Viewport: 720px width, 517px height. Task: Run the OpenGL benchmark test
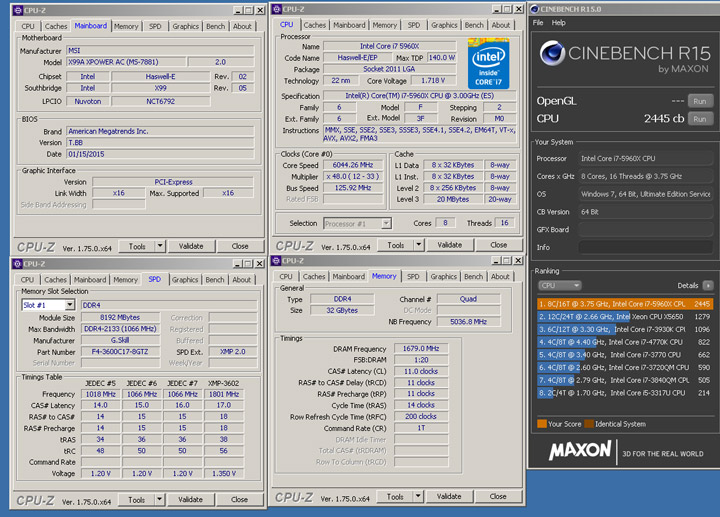point(700,101)
